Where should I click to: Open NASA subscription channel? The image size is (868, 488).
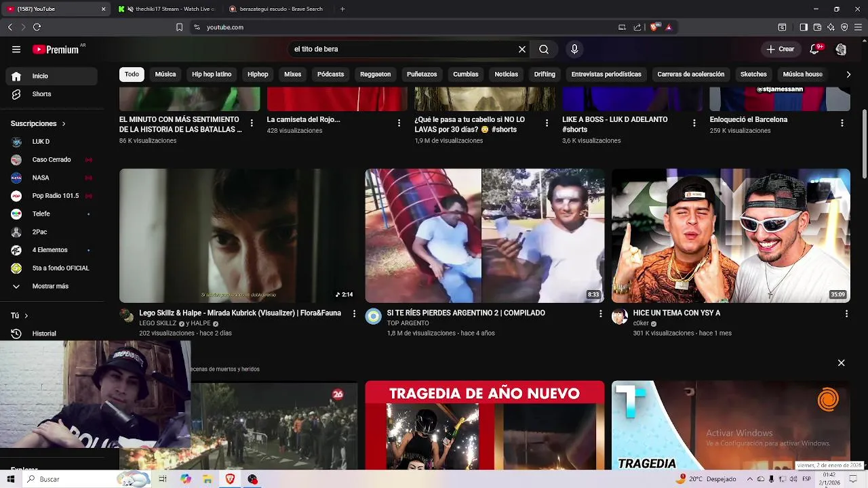point(52,178)
